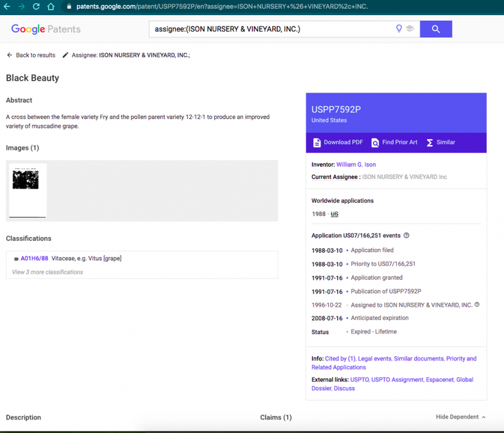This screenshot has width=504, height=433.
Task: Click the graduation cap Scholar icon
Action: point(410,28)
